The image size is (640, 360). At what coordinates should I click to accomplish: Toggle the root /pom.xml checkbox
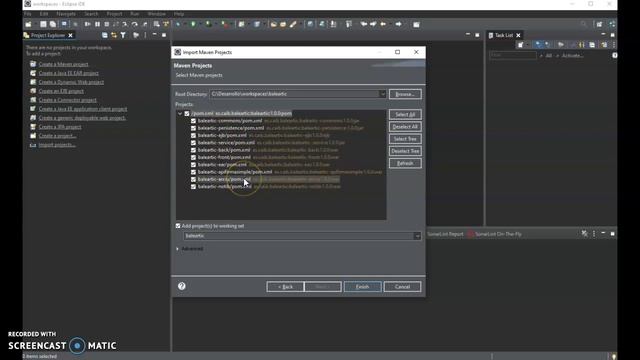pos(187,113)
